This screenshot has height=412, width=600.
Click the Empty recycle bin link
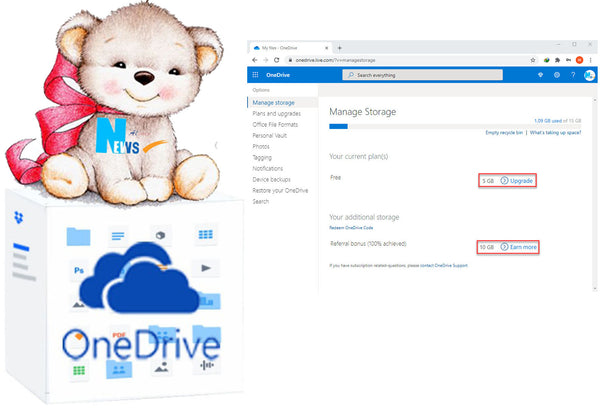coord(505,132)
